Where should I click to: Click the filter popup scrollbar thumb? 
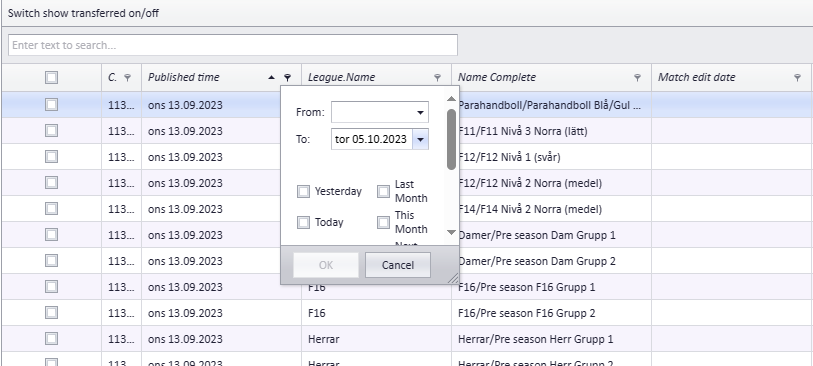[x=451, y=139]
